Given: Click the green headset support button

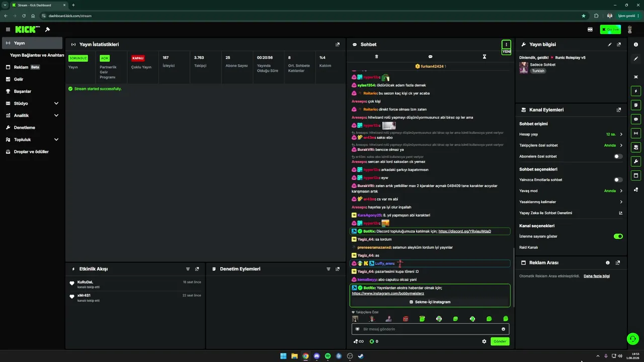Looking at the screenshot, I should click(633, 338).
